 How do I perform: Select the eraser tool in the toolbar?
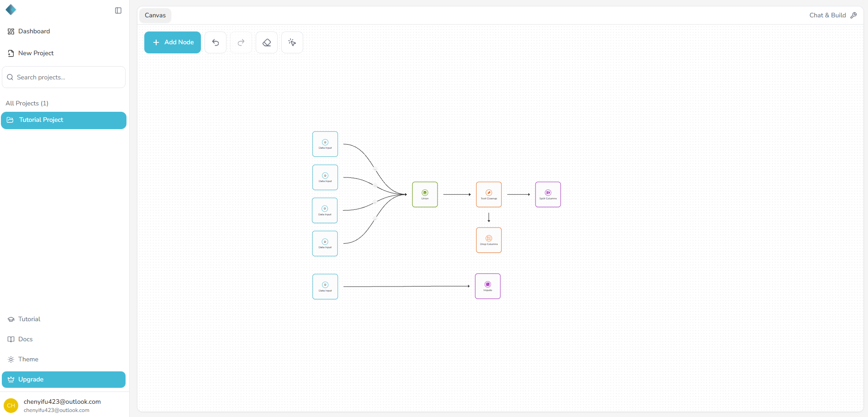266,42
